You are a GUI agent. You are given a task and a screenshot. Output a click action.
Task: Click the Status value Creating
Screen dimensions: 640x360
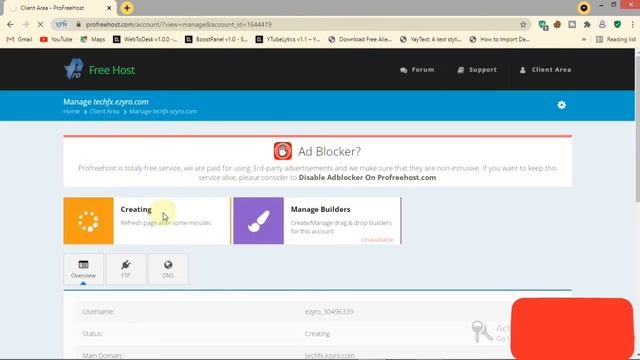coord(317,334)
